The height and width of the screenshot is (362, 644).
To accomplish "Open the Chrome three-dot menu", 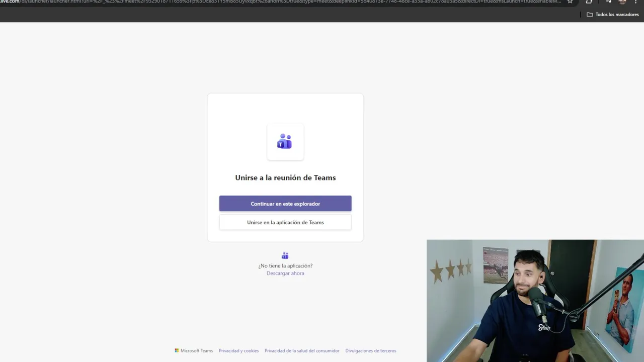I will [636, 2].
